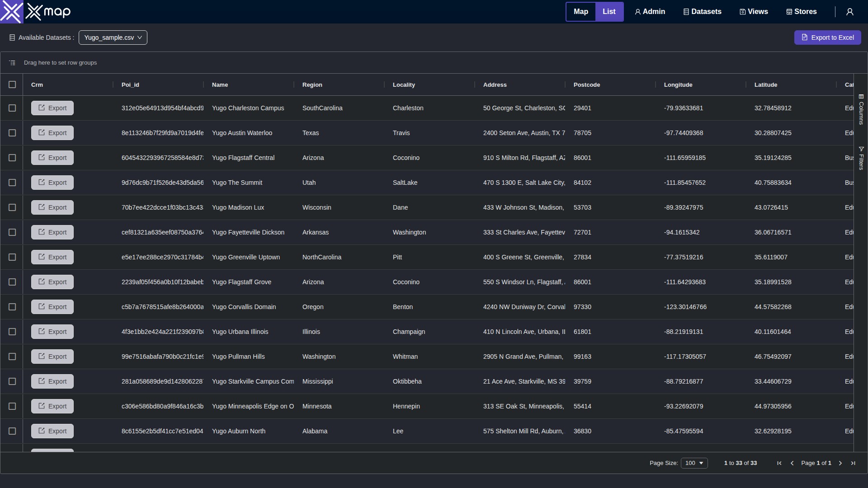This screenshot has height=488, width=868.
Task: Switch to List view
Action: click(x=609, y=12)
